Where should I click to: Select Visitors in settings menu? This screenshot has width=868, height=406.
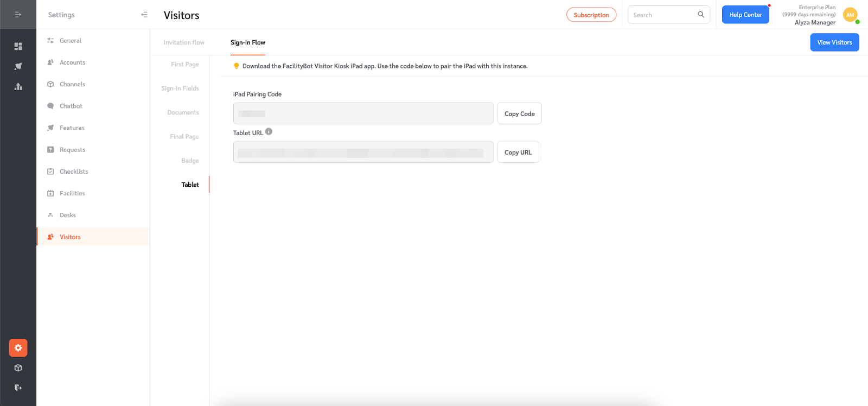tap(93, 237)
